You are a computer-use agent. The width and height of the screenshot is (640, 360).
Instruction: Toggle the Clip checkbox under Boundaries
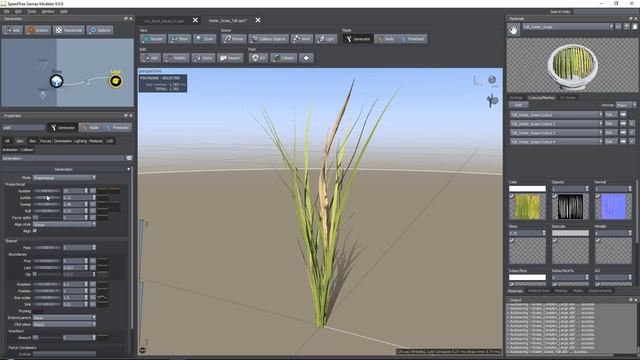pos(35,274)
